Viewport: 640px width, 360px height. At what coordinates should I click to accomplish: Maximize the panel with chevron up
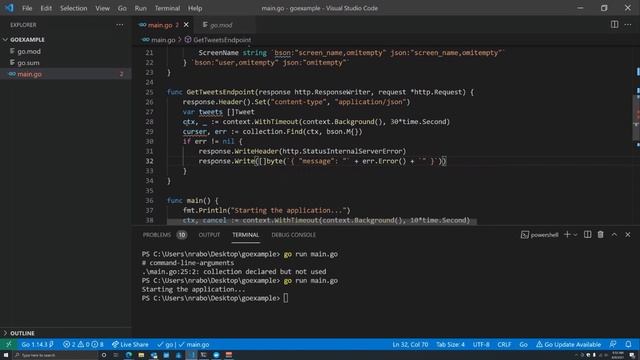coord(614,235)
